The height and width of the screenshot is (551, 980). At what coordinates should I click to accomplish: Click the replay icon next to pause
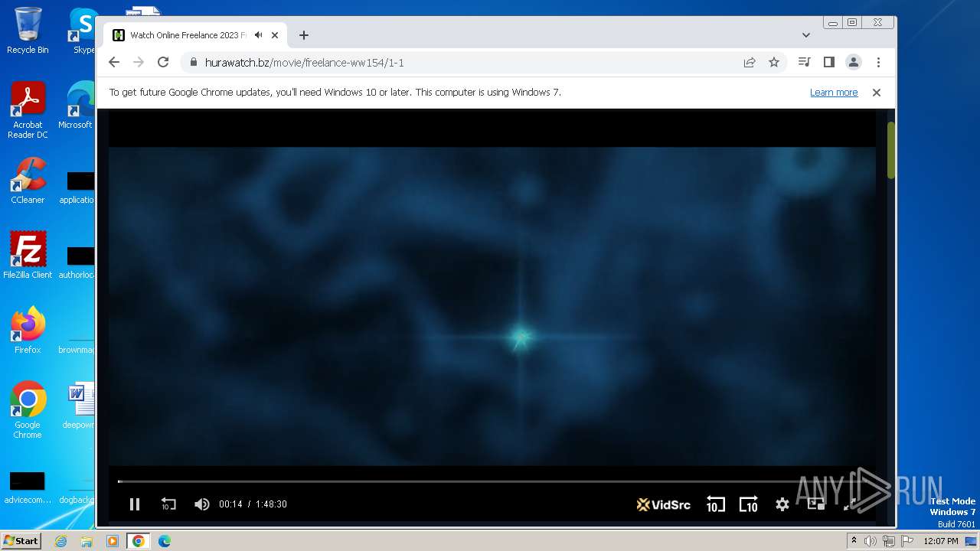(x=168, y=504)
